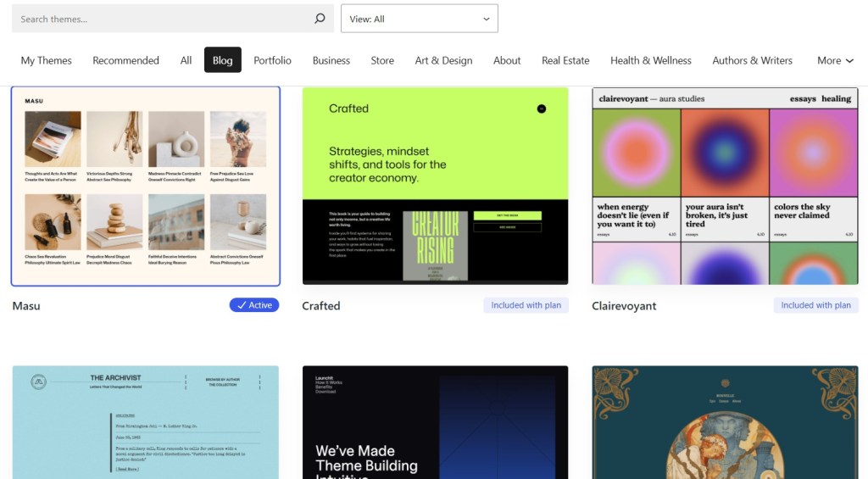Open the View: All dropdown
868x479 pixels.
tap(419, 19)
